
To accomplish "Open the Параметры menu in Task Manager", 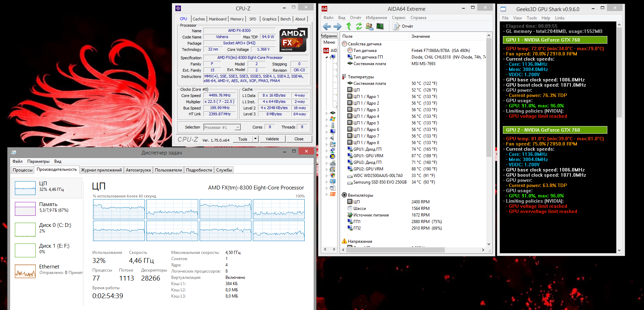I will coord(38,161).
